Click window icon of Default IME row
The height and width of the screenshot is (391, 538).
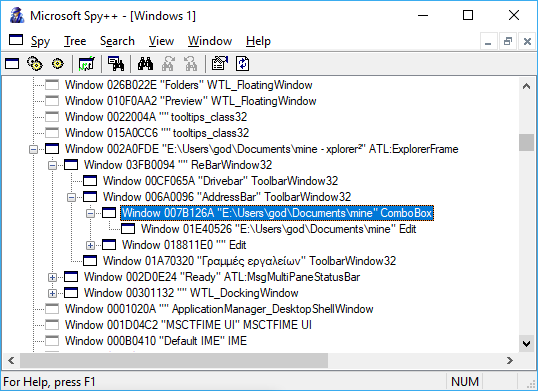(52, 341)
